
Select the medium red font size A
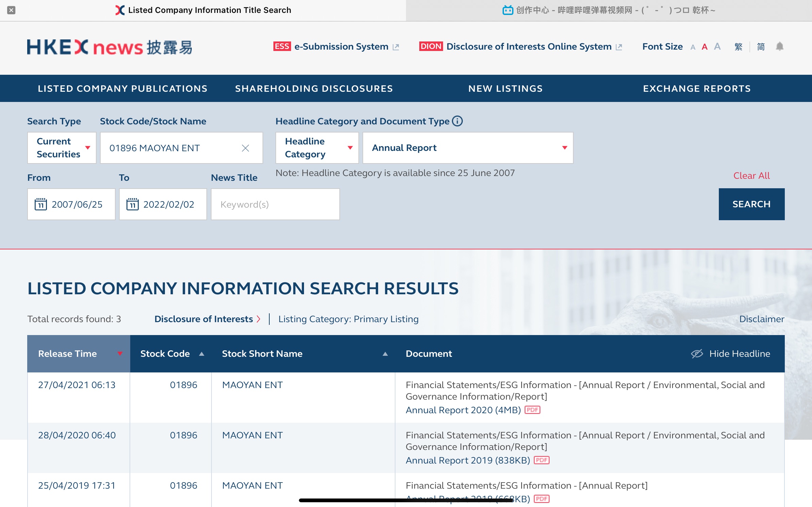click(x=705, y=47)
